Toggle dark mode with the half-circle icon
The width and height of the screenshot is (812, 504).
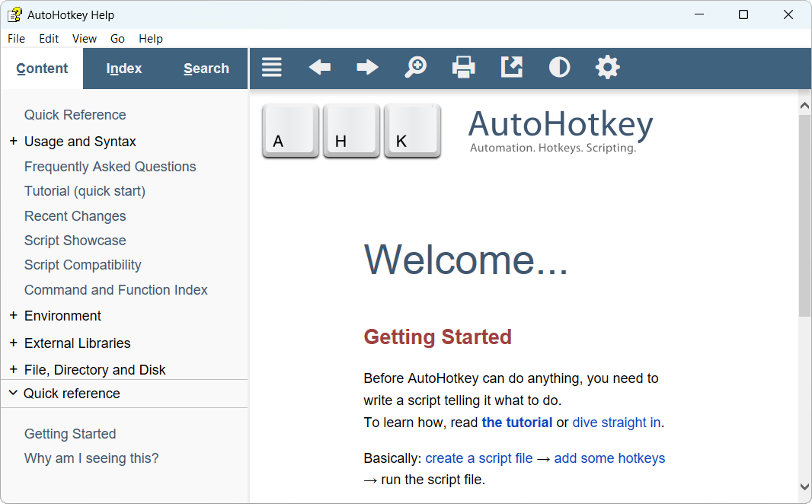559,67
